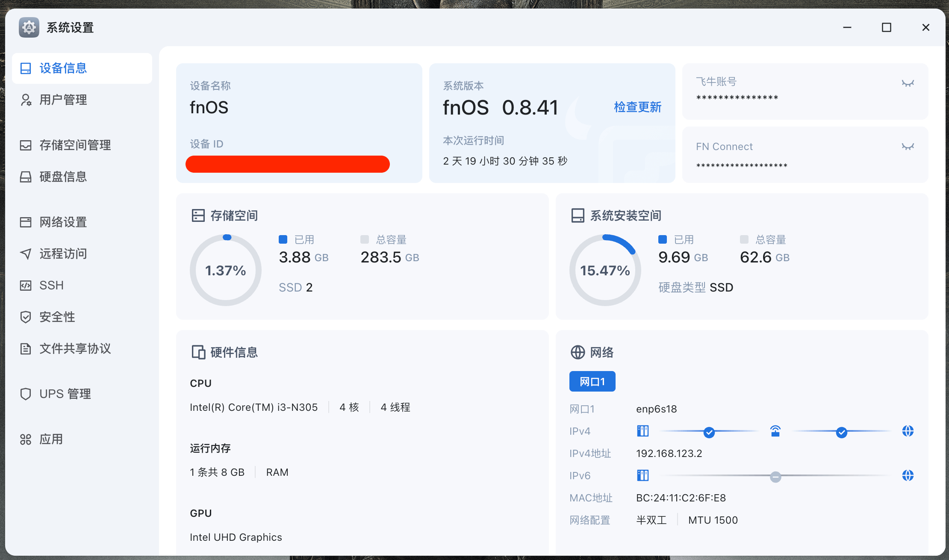
Task: Select the 网口1 network tab
Action: (592, 381)
